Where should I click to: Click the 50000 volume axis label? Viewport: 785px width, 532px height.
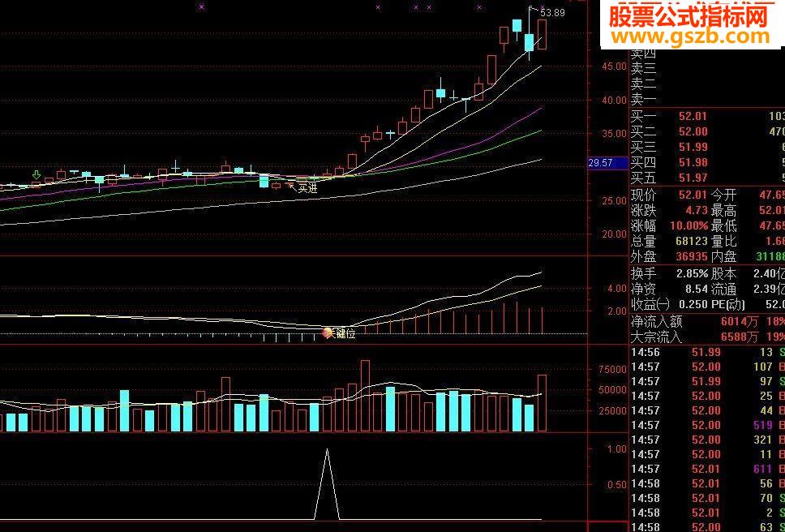point(613,390)
